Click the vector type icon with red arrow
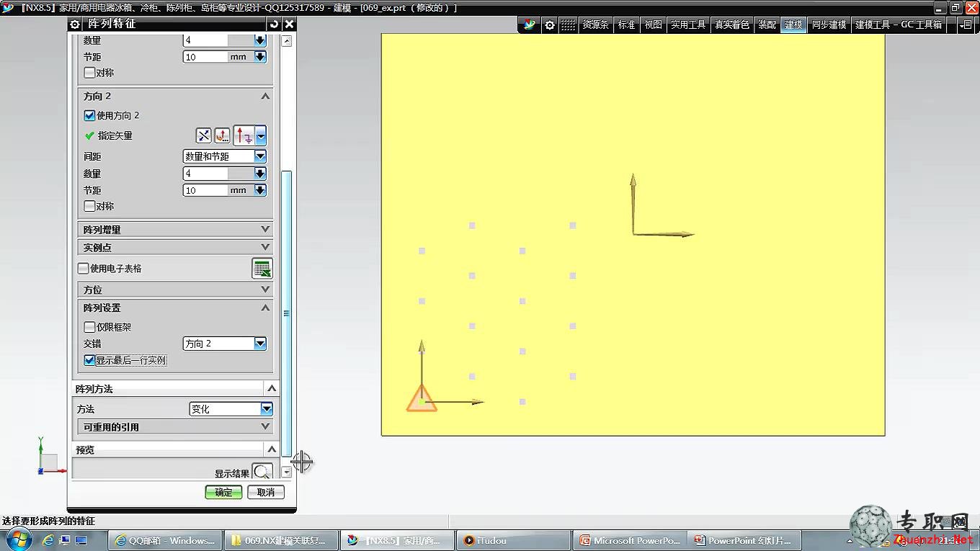The width and height of the screenshot is (980, 551). pos(244,135)
